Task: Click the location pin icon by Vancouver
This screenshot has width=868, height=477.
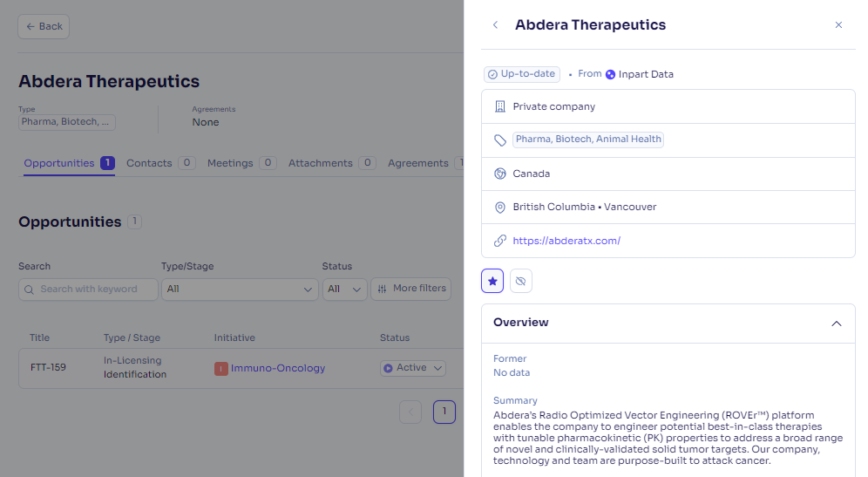Action: [500, 208]
